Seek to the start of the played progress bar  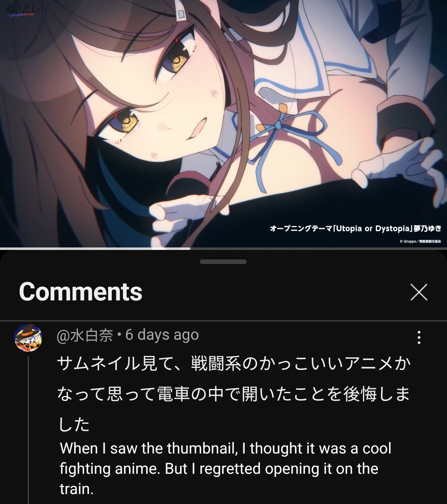click(2, 249)
